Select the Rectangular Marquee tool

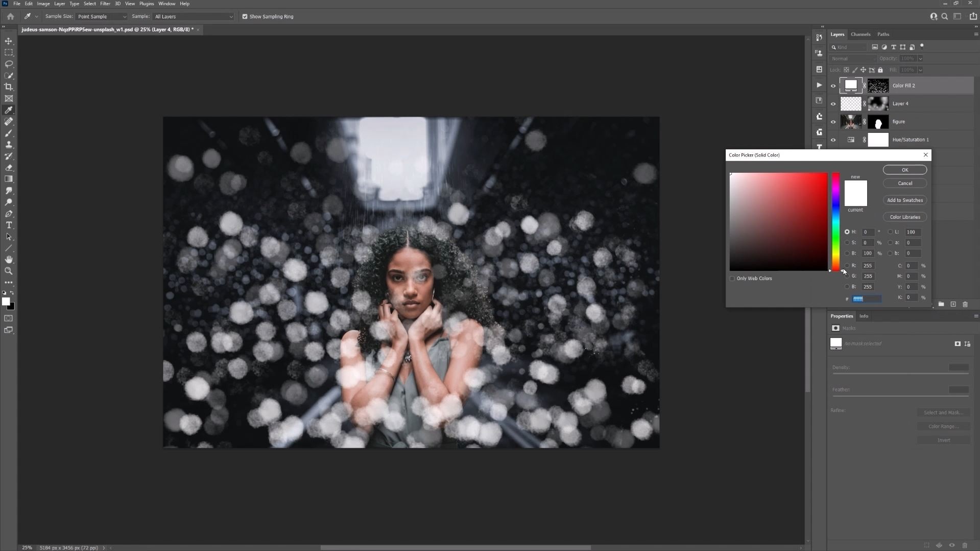pos(9,53)
